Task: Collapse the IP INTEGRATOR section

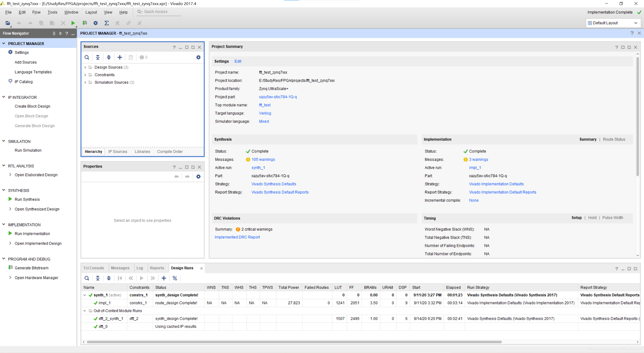Action: 4,97
